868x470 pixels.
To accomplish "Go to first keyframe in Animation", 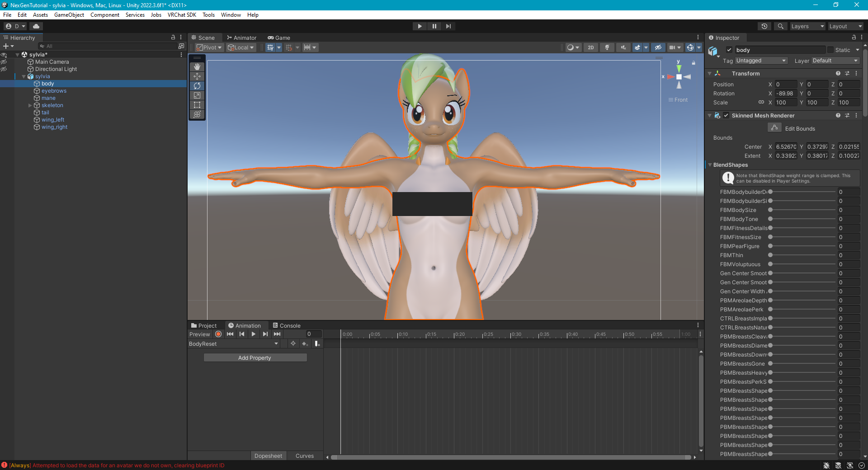I will (230, 334).
